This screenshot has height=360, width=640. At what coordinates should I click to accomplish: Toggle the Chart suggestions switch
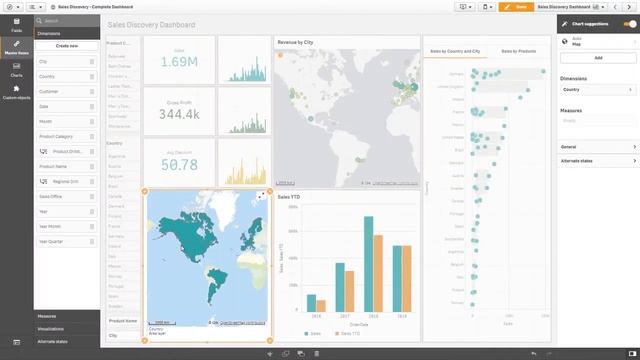(630, 24)
